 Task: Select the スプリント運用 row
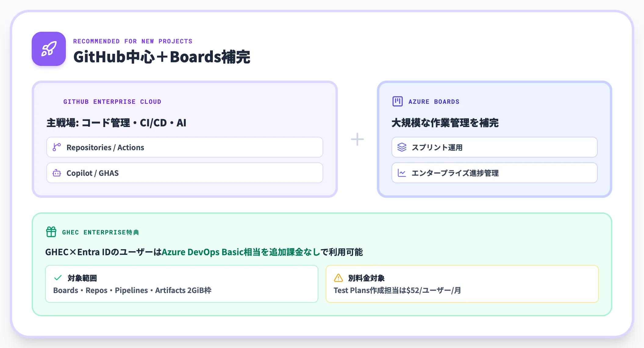pyautogui.click(x=494, y=147)
